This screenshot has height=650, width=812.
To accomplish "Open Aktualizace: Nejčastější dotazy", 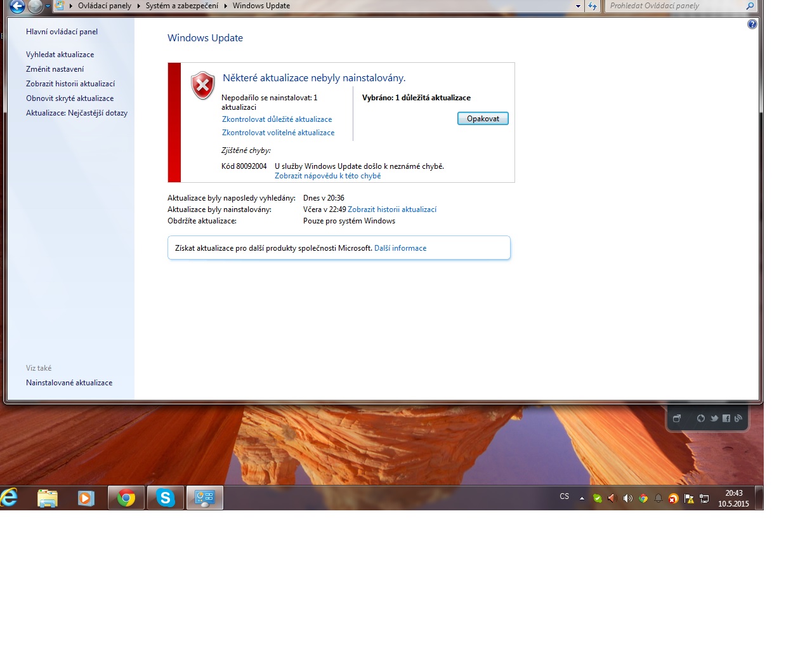I will tap(77, 113).
